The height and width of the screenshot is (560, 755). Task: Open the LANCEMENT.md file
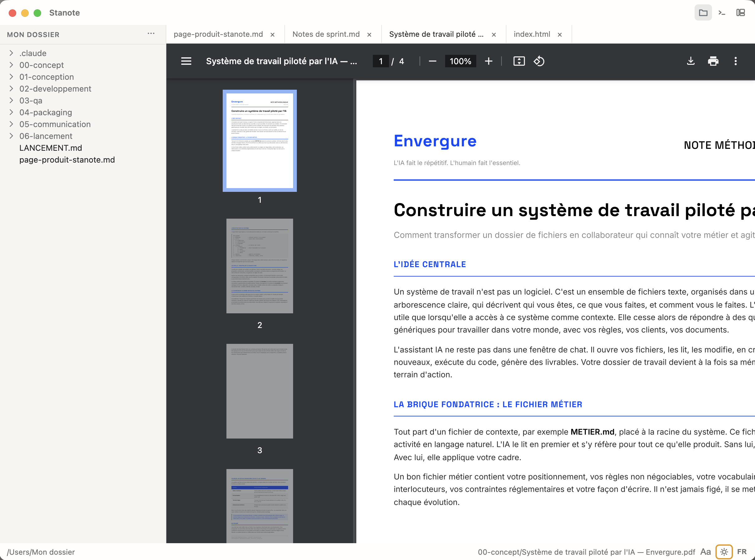coord(50,148)
